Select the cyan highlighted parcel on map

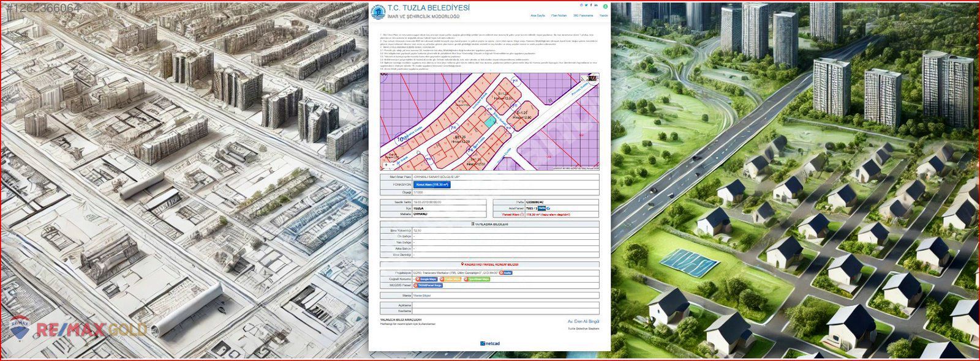click(489, 121)
